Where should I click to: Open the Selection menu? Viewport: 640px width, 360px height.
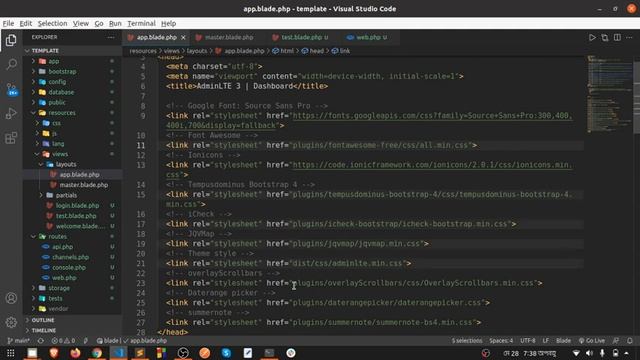coord(52,23)
